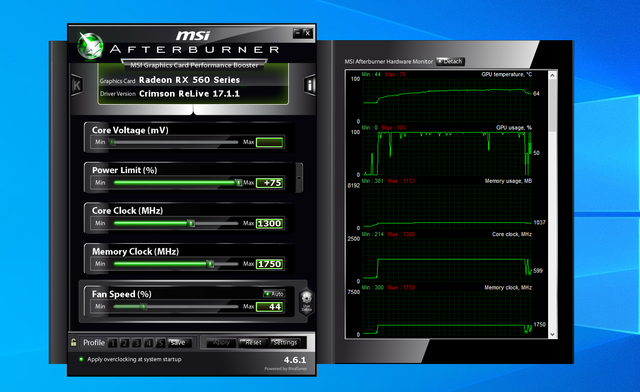Detach the hardware monitor window
This screenshot has width=640, height=392.
coord(450,62)
